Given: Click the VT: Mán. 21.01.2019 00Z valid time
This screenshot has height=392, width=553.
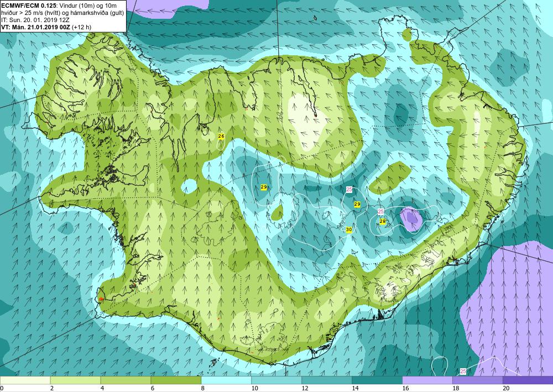Looking at the screenshot, I should coord(36,27).
